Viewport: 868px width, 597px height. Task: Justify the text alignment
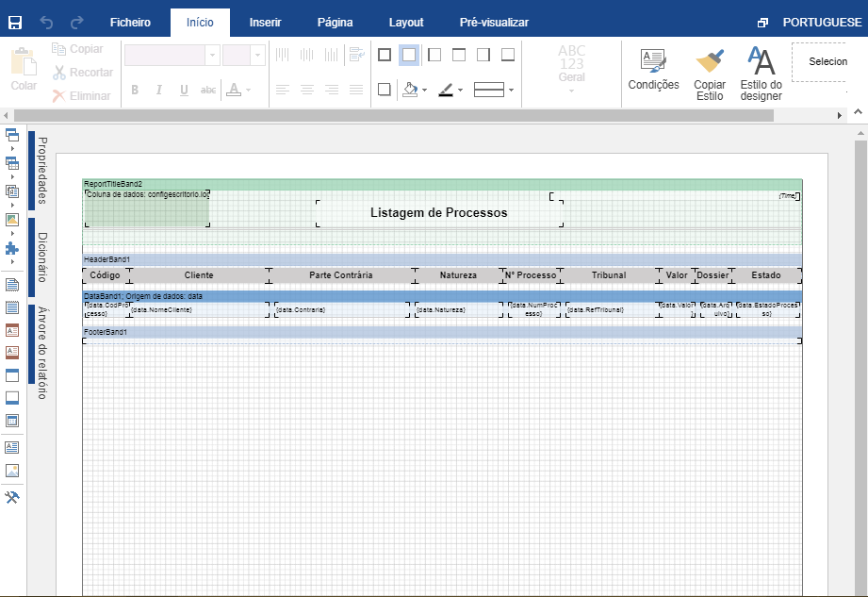pyautogui.click(x=356, y=90)
